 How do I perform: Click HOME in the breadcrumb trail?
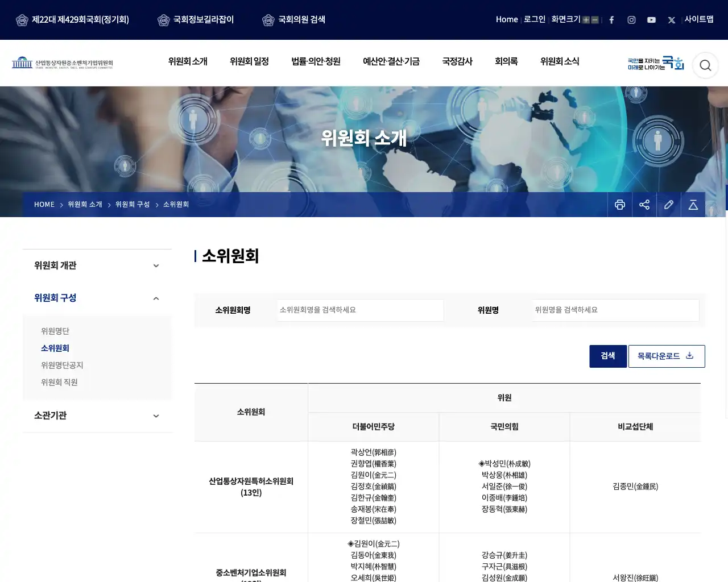coord(44,205)
